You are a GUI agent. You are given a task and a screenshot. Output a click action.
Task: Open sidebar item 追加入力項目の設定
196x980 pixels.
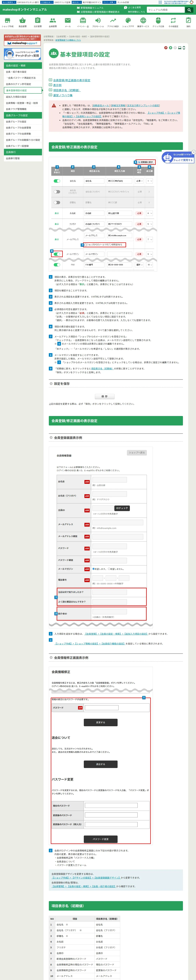[x=23, y=97]
